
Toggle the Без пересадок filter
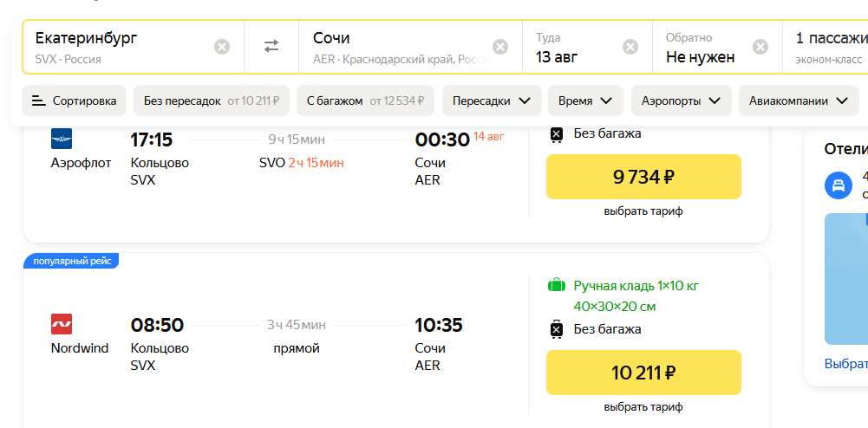(211, 101)
